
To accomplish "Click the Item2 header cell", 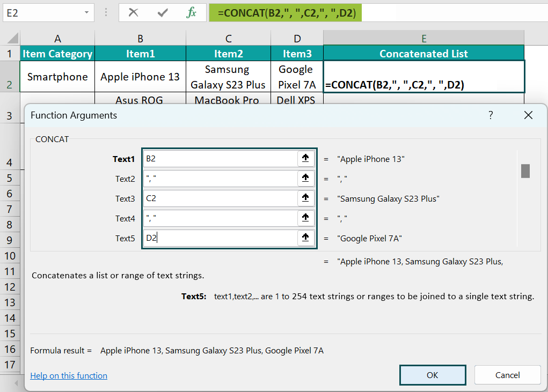I will click(228, 54).
